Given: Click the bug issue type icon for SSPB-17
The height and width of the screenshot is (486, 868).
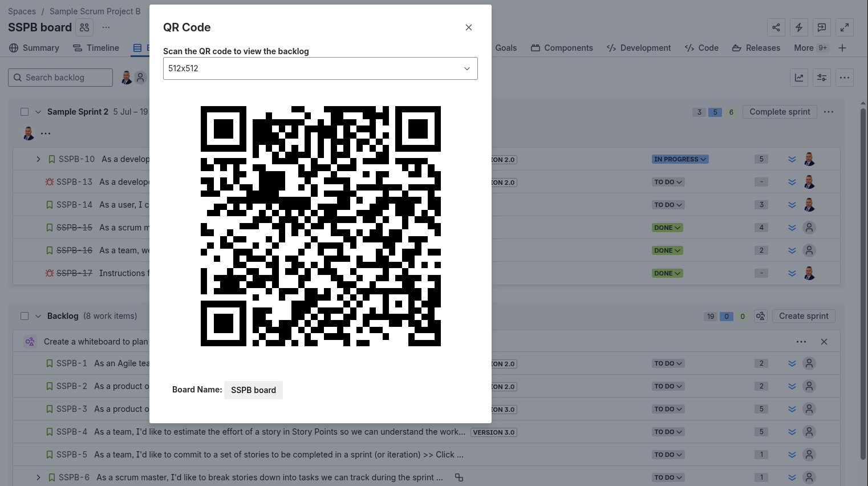Looking at the screenshot, I should [x=50, y=273].
